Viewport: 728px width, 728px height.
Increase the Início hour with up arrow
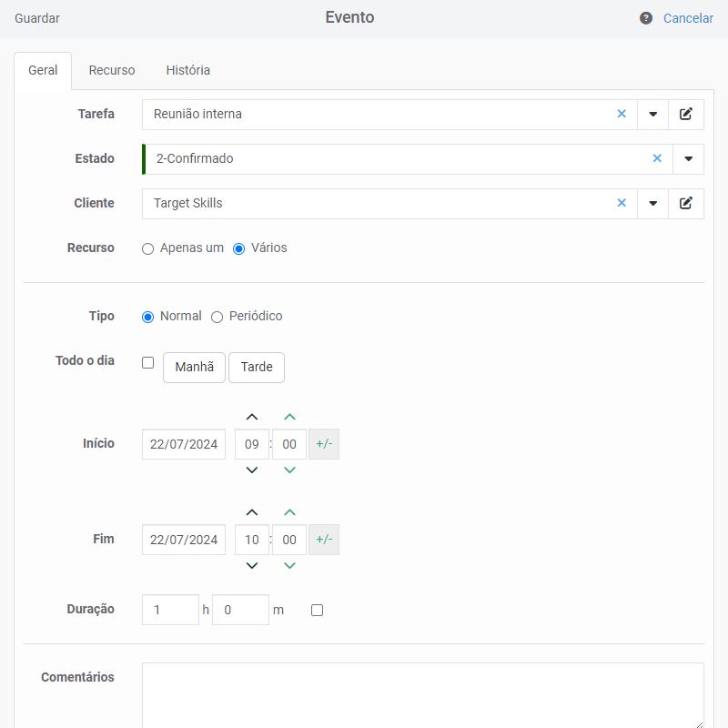point(252,418)
